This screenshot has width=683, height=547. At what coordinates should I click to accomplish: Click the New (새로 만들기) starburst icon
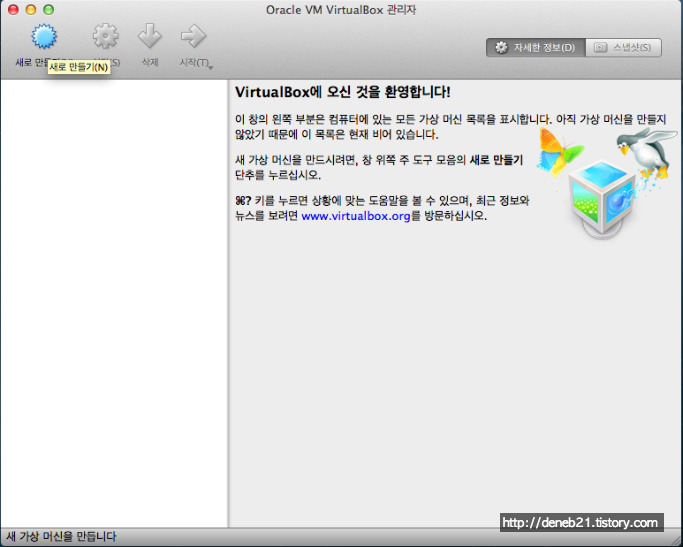[44, 36]
